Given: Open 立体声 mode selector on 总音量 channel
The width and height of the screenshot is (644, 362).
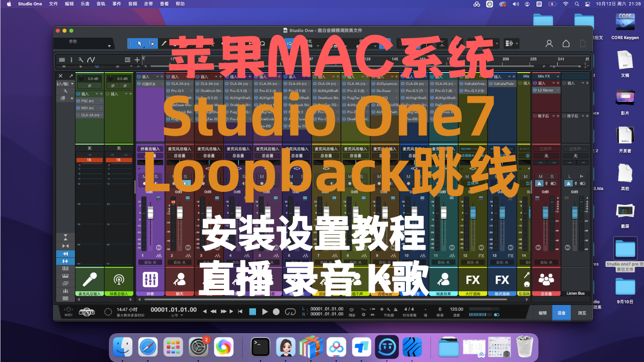Looking at the screenshot, I should point(546,149).
